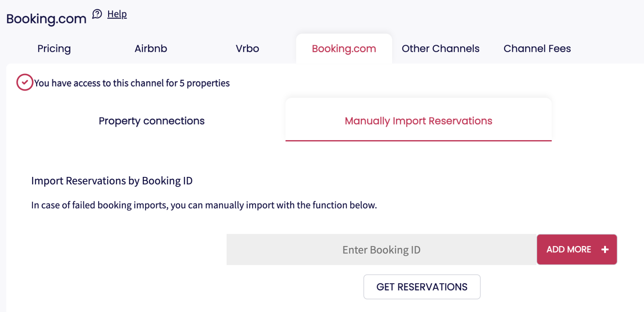Click the Import Reservations by Booking ID heading
This screenshot has width=644, height=312.
point(112,181)
